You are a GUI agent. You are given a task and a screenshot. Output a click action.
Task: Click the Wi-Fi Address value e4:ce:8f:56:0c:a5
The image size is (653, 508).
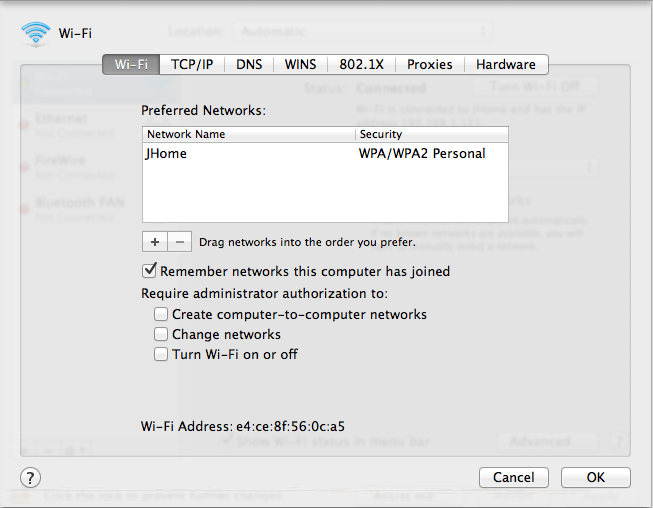pos(290,426)
